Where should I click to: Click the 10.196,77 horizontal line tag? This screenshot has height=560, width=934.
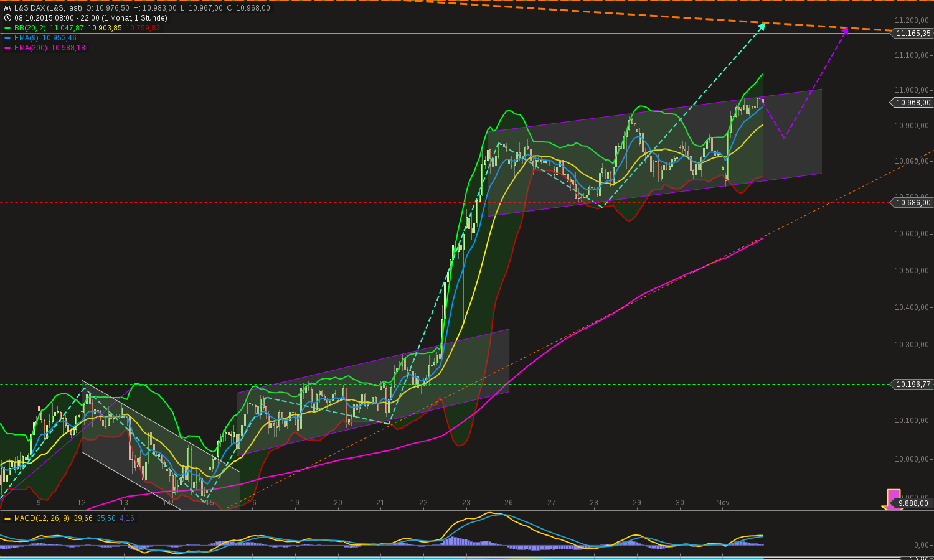tap(913, 385)
